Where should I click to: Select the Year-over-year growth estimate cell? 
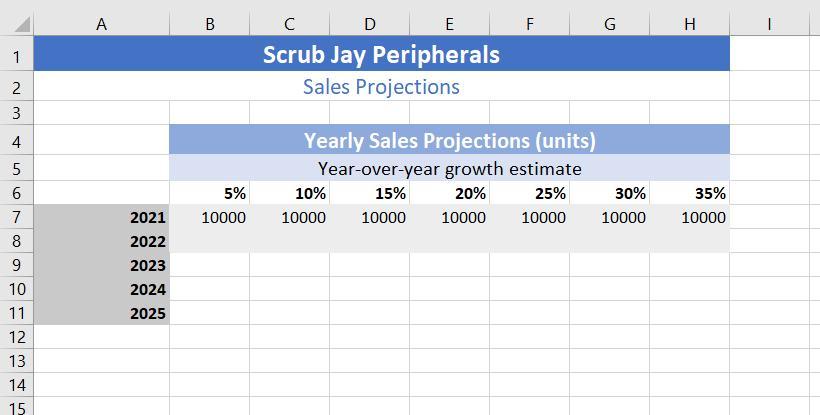click(449, 168)
